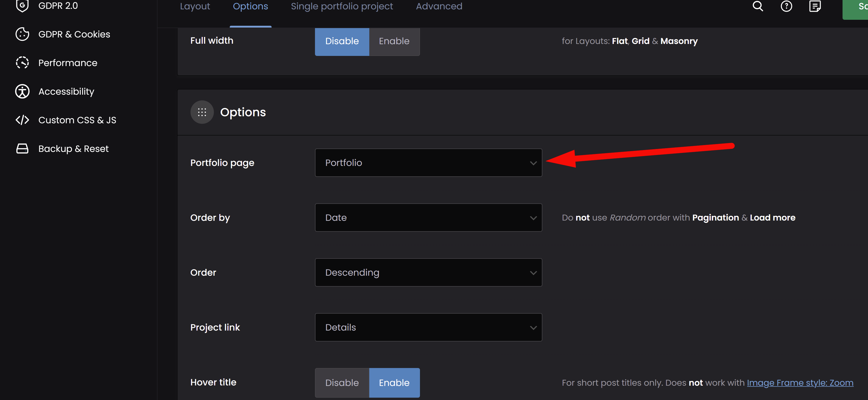Open the Portfolio page dropdown

coord(428,163)
